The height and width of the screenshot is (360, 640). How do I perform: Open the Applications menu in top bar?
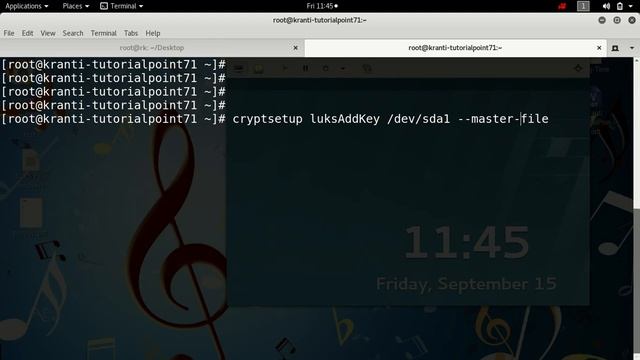tap(27, 6)
